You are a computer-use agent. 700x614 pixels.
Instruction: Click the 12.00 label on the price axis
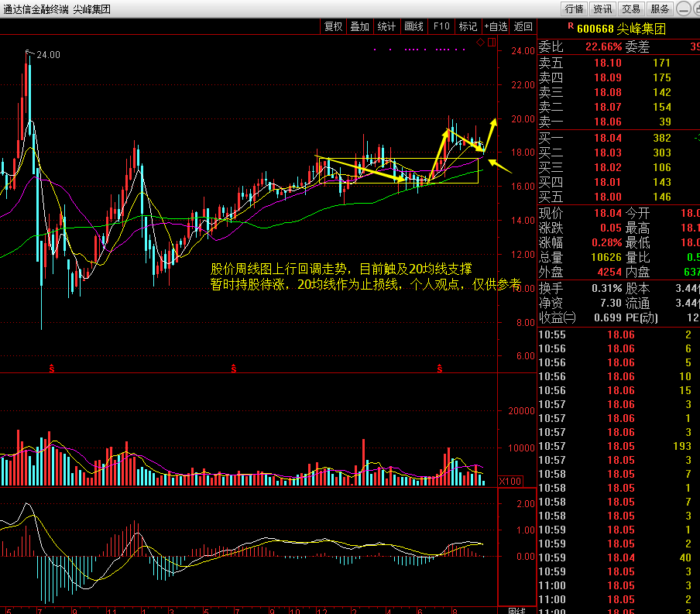pyautogui.click(x=523, y=255)
